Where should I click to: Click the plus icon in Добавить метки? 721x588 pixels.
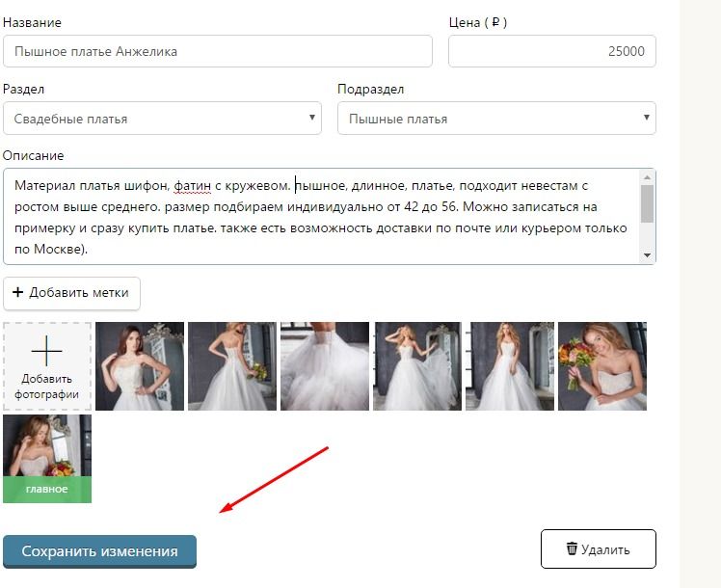(x=17, y=292)
